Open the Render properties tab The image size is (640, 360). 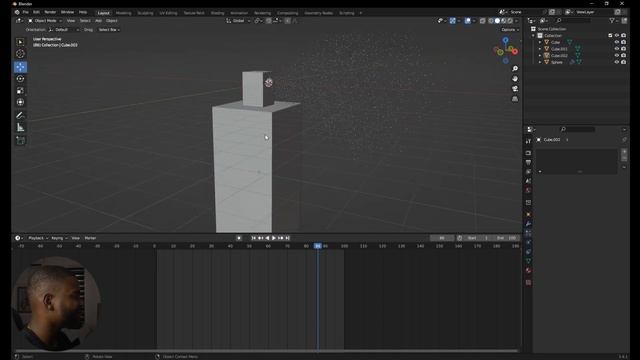coord(529,153)
